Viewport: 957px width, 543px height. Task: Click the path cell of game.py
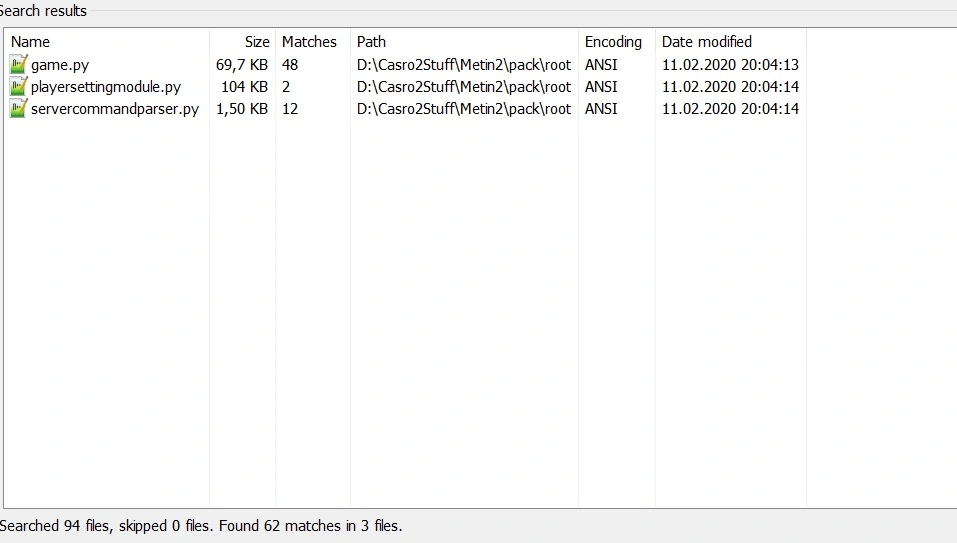[x=463, y=65]
